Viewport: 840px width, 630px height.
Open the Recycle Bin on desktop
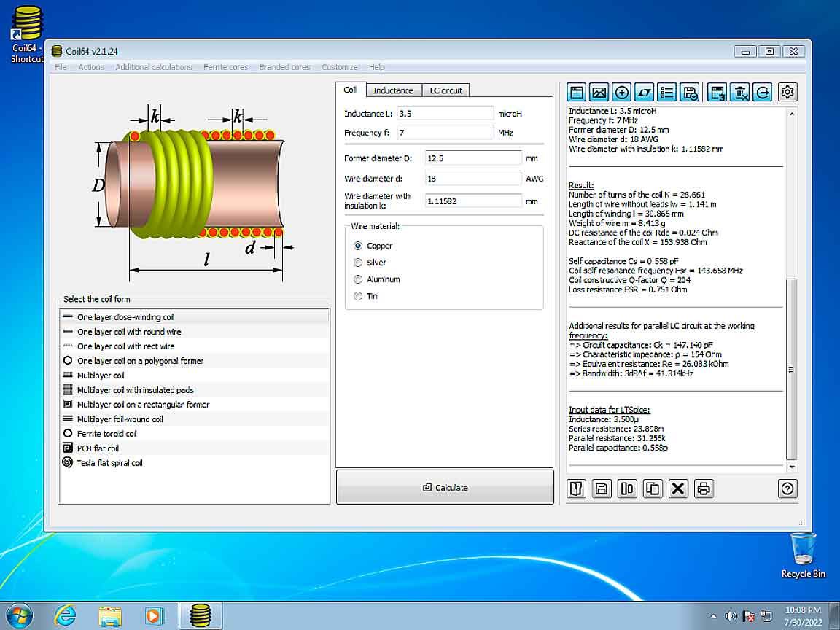click(x=803, y=556)
